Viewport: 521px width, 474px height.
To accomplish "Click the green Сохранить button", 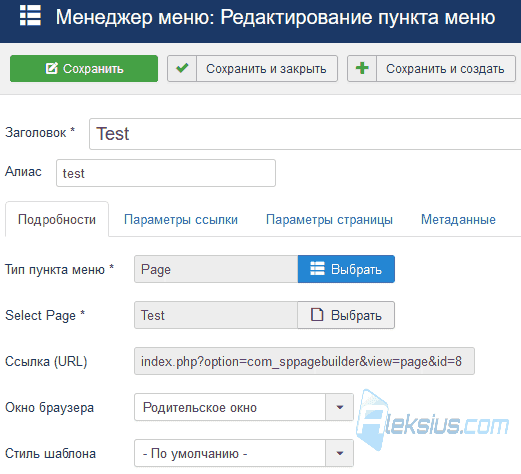I will [84, 68].
